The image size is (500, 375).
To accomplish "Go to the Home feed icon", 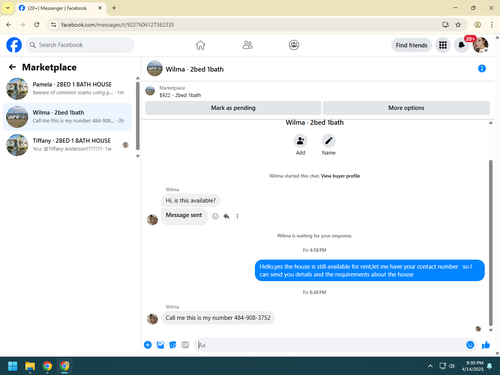I will [200, 45].
